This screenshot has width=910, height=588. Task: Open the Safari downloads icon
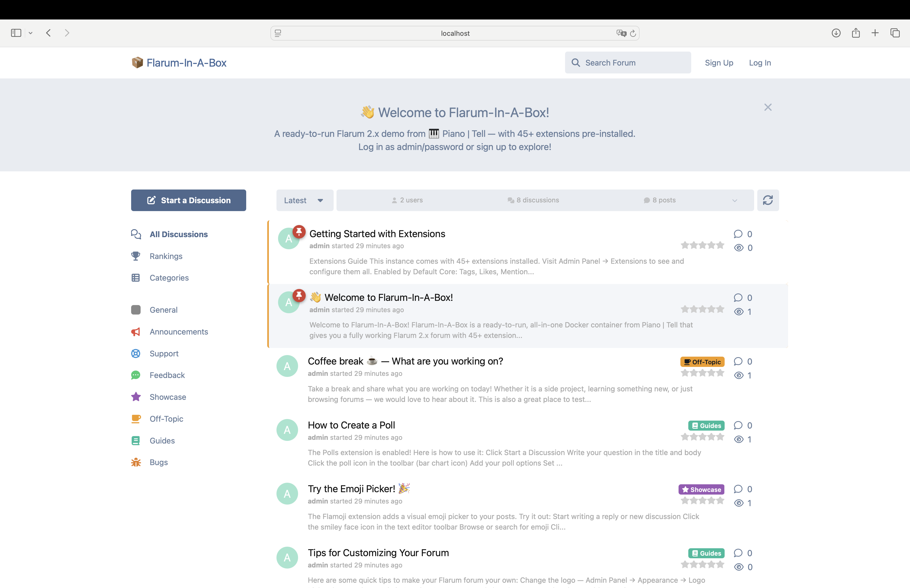[836, 33]
